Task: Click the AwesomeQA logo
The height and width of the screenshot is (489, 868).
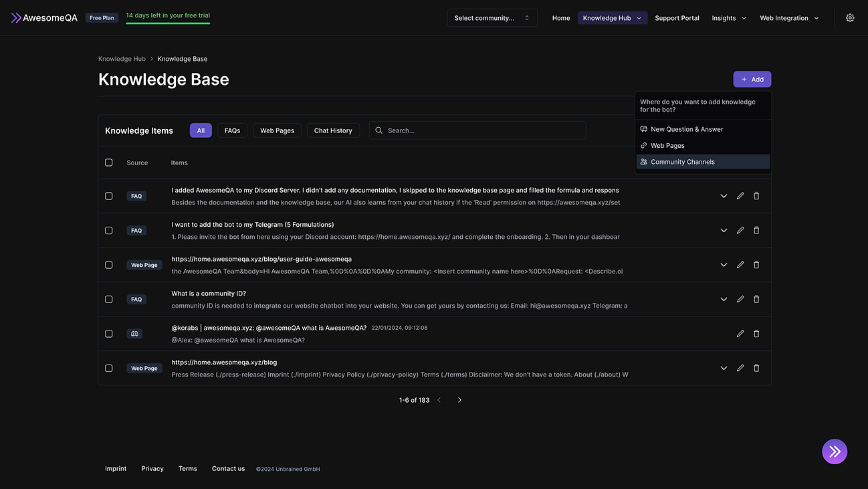Action: click(44, 18)
